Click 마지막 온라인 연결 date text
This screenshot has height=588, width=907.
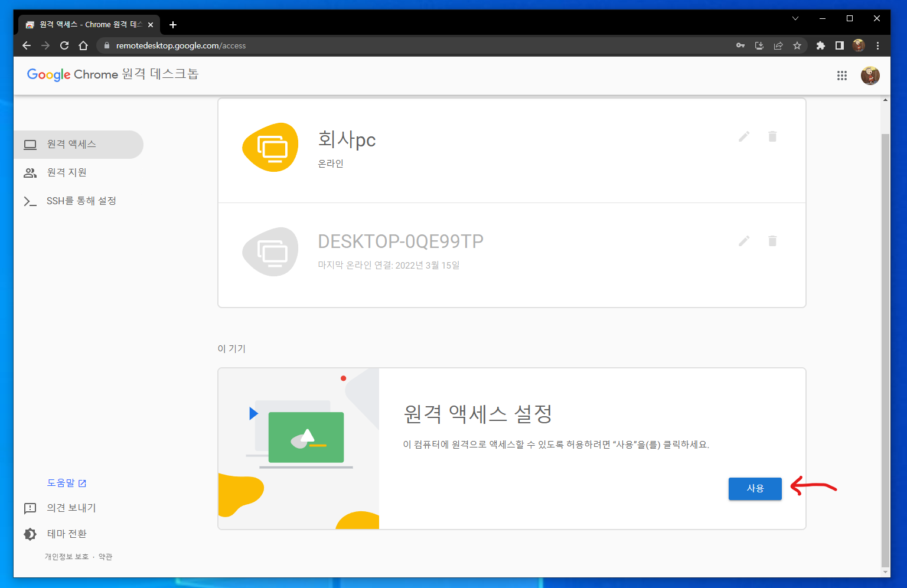tap(389, 266)
